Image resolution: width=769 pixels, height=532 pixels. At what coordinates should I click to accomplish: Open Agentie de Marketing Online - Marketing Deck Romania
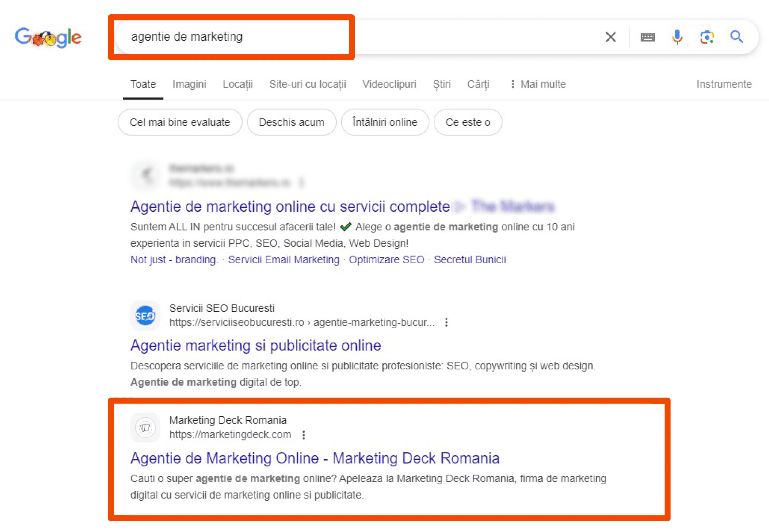315,458
